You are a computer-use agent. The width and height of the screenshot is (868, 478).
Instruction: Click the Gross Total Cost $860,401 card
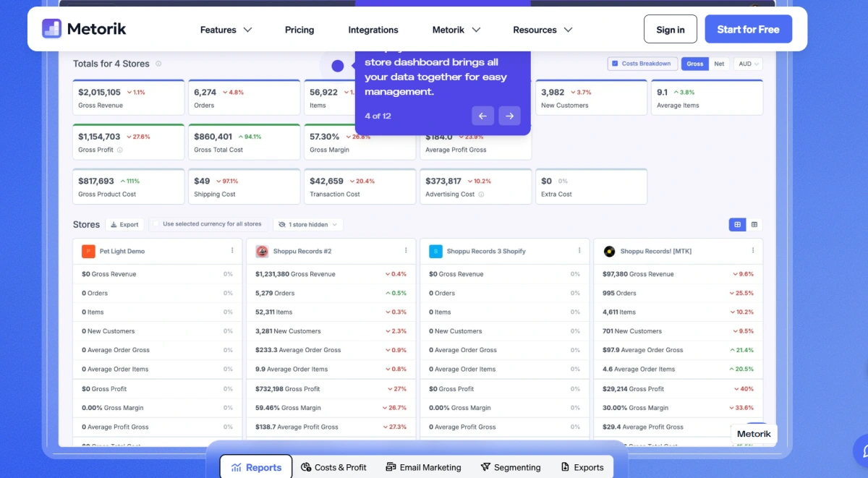pos(244,142)
